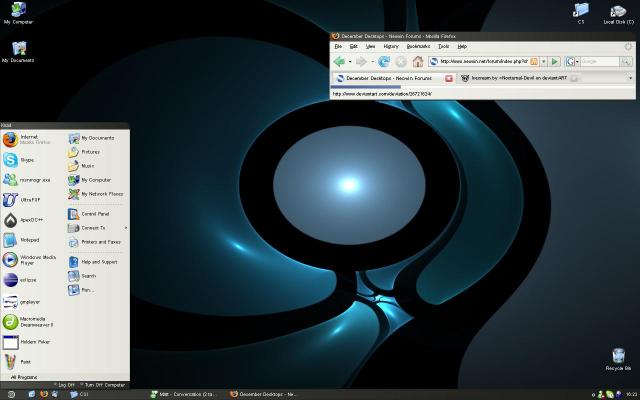Open My Documents in Start menu

(x=91, y=138)
